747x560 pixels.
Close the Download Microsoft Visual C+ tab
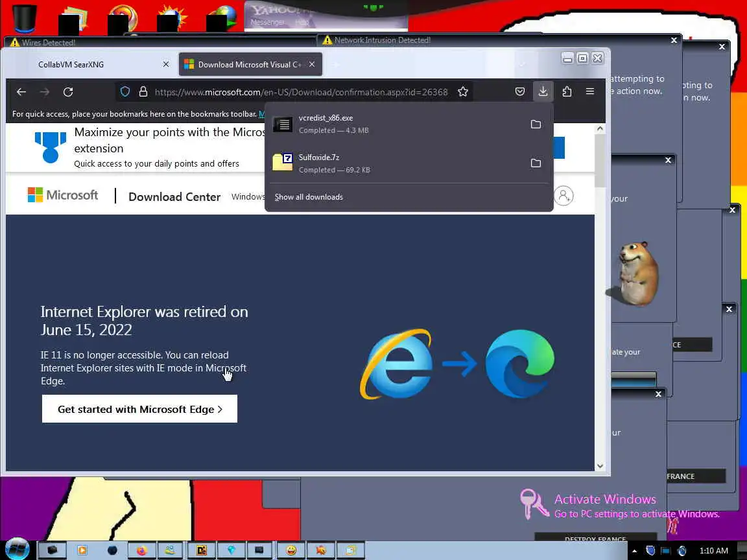click(x=311, y=64)
